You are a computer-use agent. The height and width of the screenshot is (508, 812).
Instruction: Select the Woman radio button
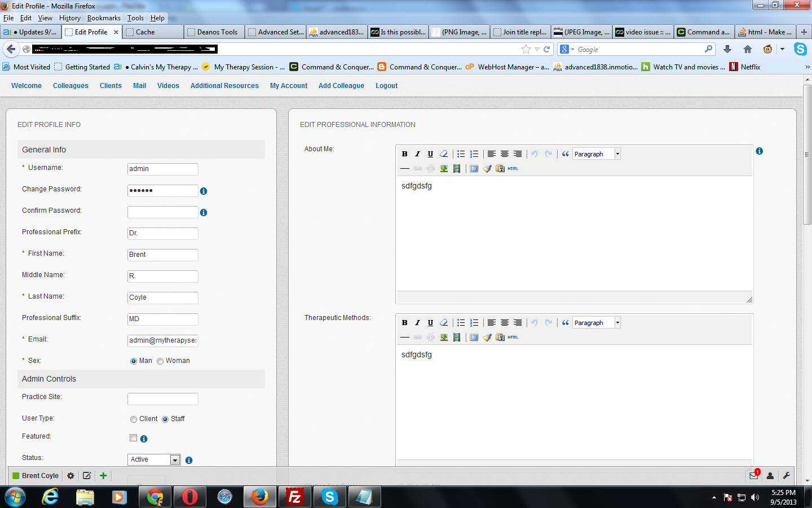[x=160, y=361]
